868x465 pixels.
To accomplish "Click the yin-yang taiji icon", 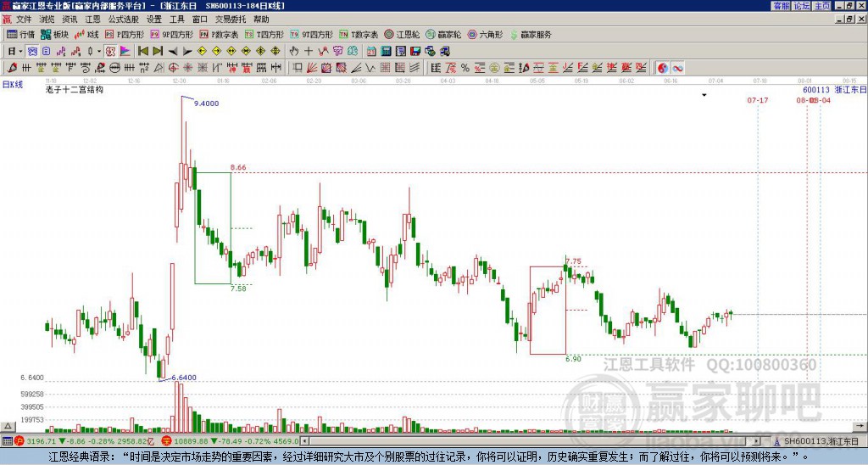I will pos(663,67).
